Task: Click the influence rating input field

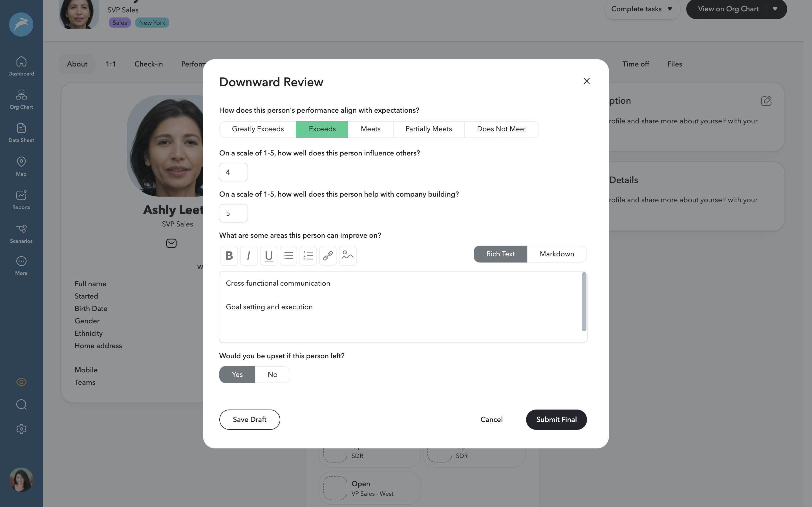Action: pos(233,172)
